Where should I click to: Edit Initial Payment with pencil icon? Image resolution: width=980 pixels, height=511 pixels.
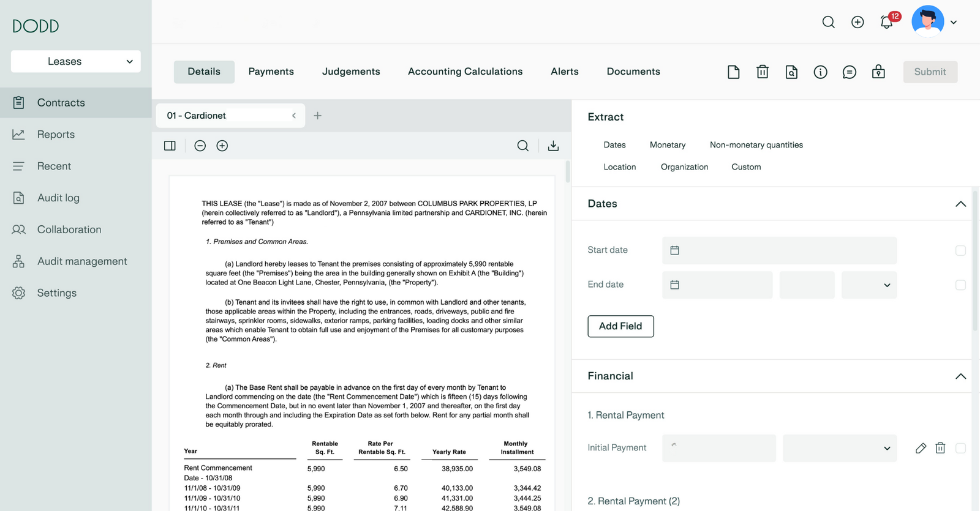[921, 448]
